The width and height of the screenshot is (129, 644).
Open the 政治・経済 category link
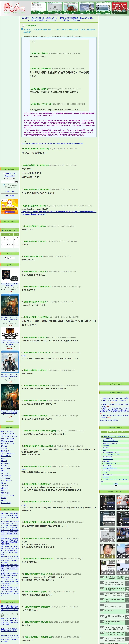(6, 476)
